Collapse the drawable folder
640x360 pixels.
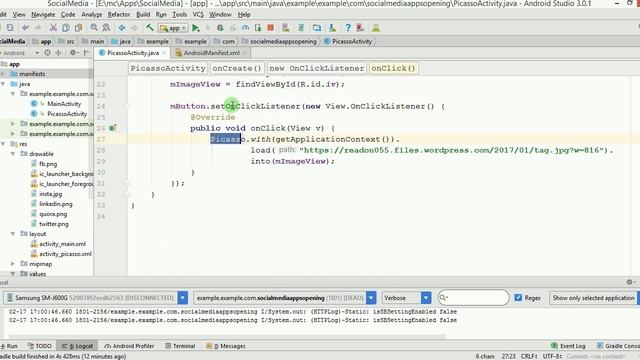coord(13,154)
